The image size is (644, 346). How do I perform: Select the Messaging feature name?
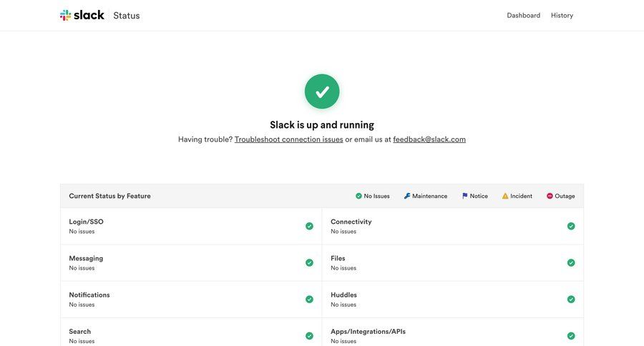86,258
